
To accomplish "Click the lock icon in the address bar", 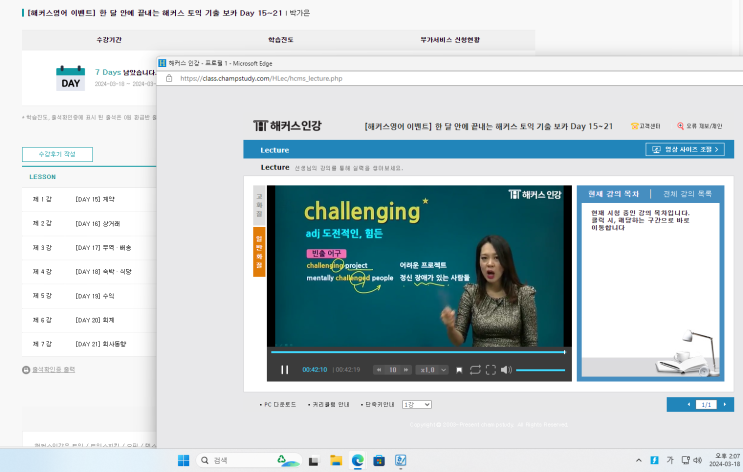I will click(169, 79).
